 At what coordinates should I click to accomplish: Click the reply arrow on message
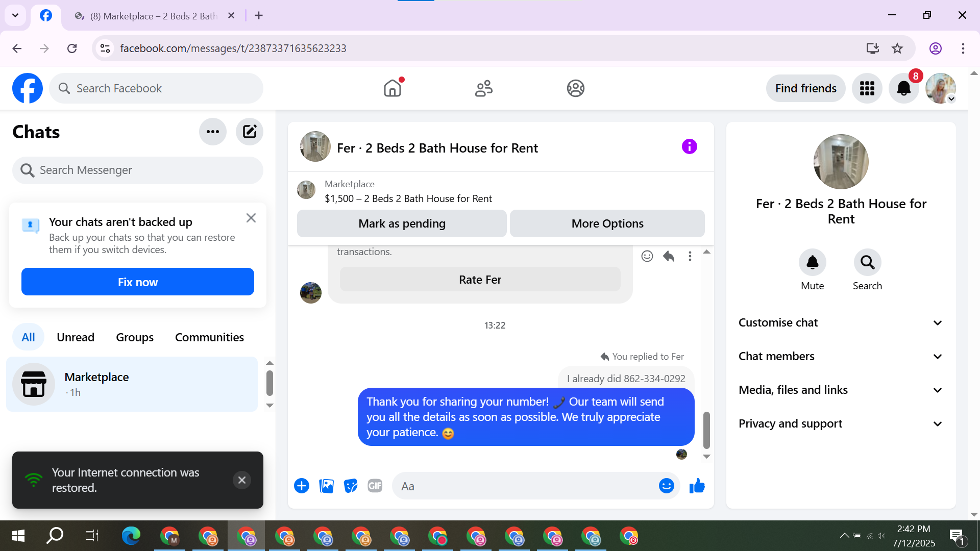(669, 256)
